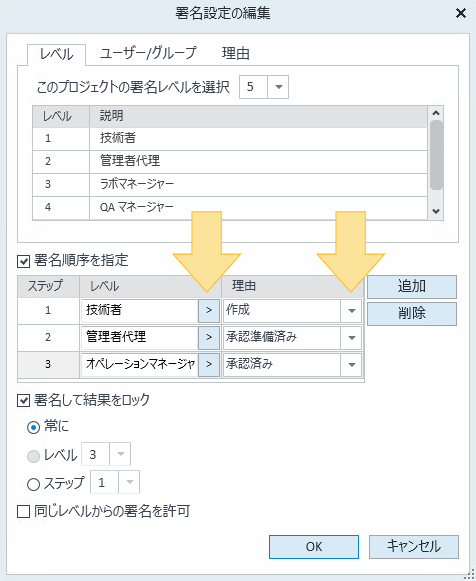Image resolution: width=476 pixels, height=581 pixels.
Task: Click scrollbar down arrow in level list
Action: point(436,211)
